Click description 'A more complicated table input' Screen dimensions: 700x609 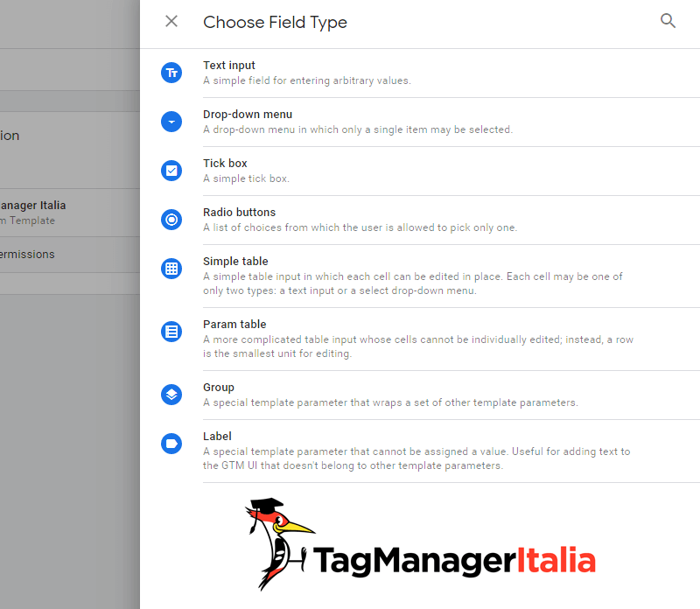418,346
